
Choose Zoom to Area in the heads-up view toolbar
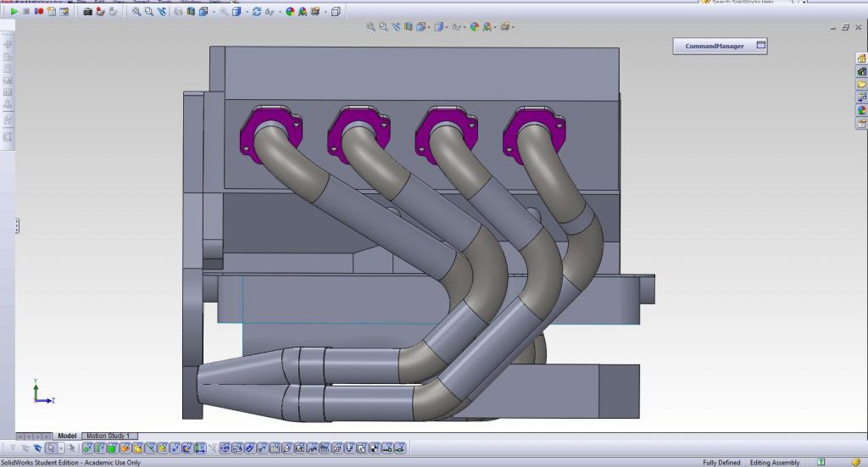(383, 26)
